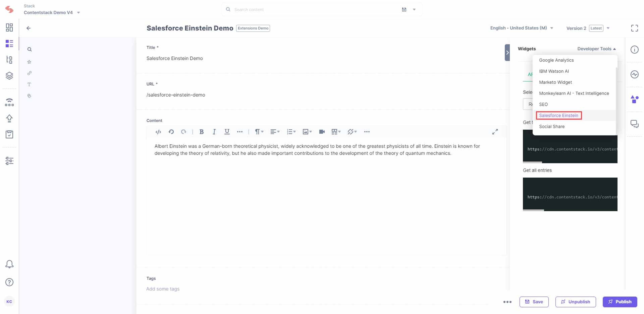Select Marketo Widget option

555,82
